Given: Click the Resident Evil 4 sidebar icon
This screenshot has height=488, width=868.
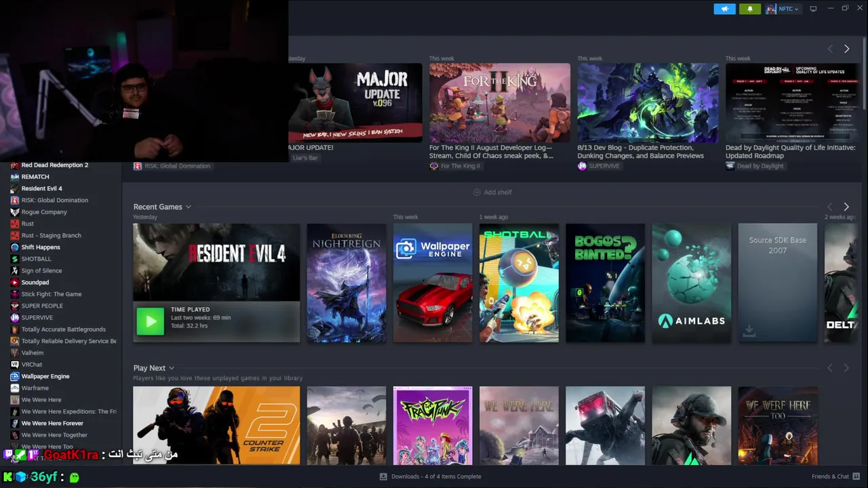Looking at the screenshot, I should pos(15,188).
